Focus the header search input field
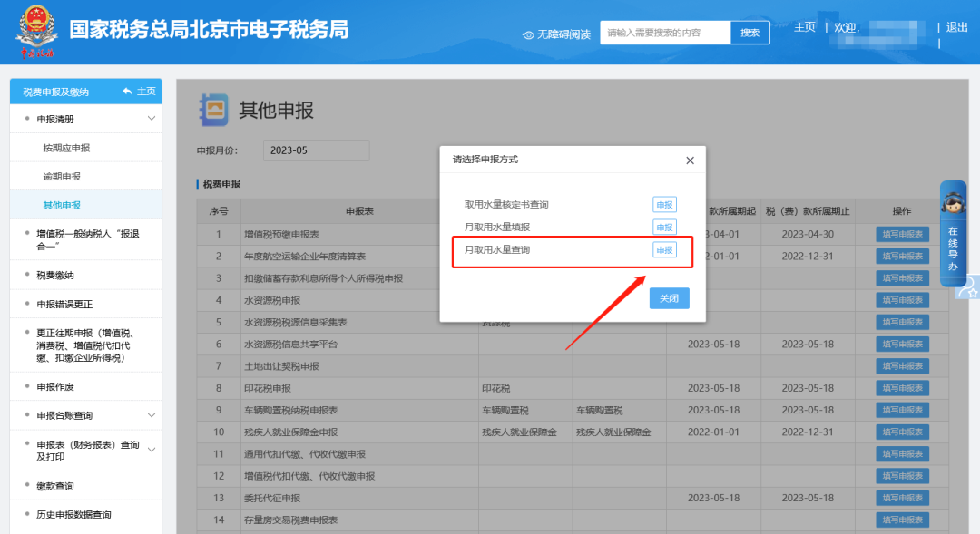Viewport: 980px width, 534px height. click(665, 33)
